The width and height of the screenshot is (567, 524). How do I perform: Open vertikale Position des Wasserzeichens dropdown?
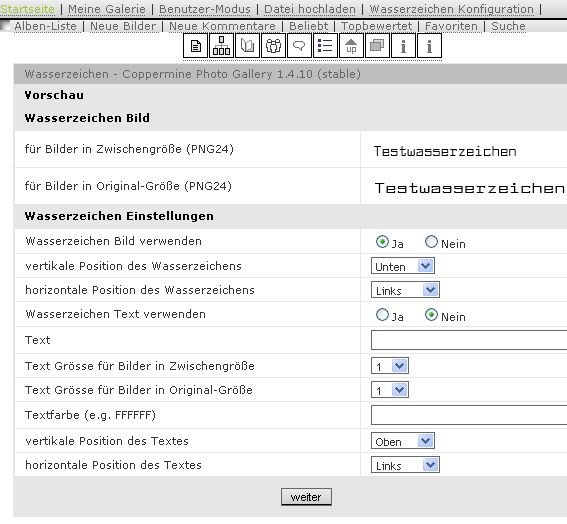click(x=403, y=266)
